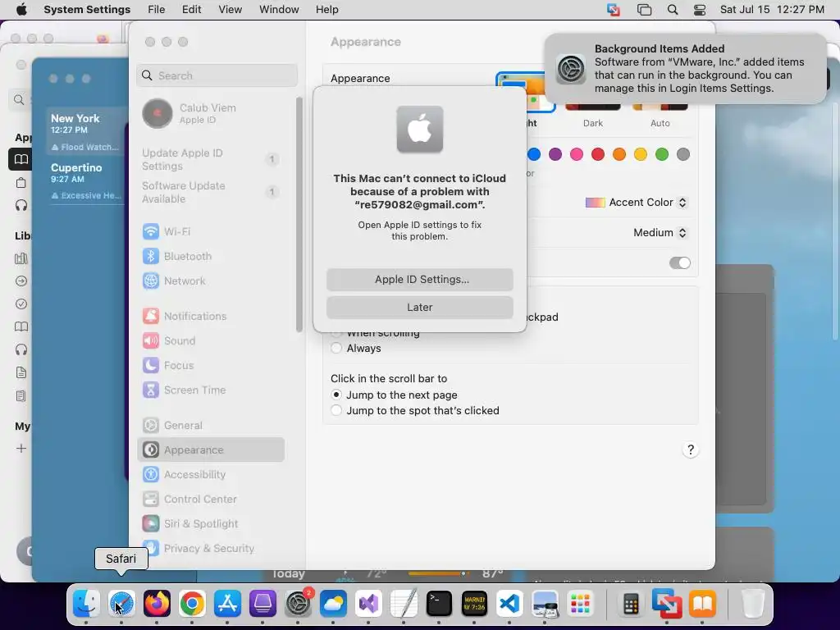Image resolution: width=840 pixels, height=630 pixels.
Task: Open the View menu
Action: click(x=230, y=9)
